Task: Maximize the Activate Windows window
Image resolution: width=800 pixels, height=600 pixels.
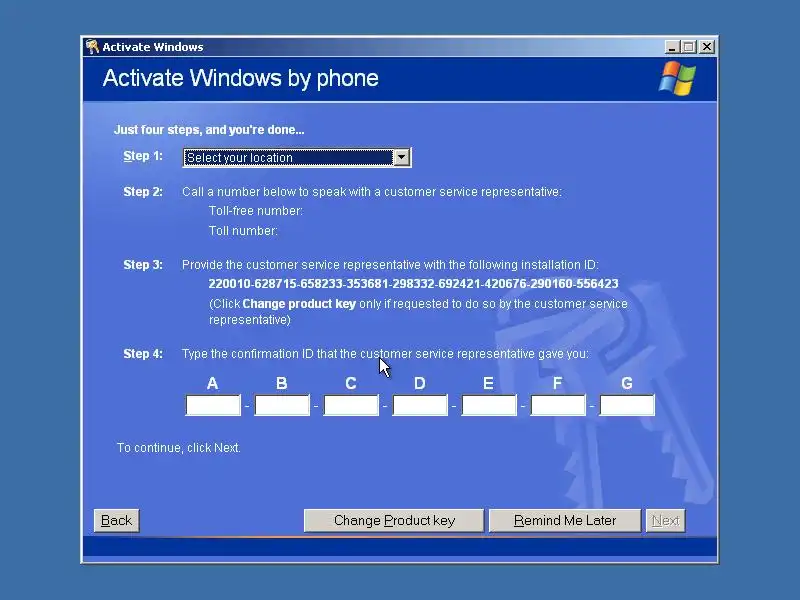Action: coord(689,47)
